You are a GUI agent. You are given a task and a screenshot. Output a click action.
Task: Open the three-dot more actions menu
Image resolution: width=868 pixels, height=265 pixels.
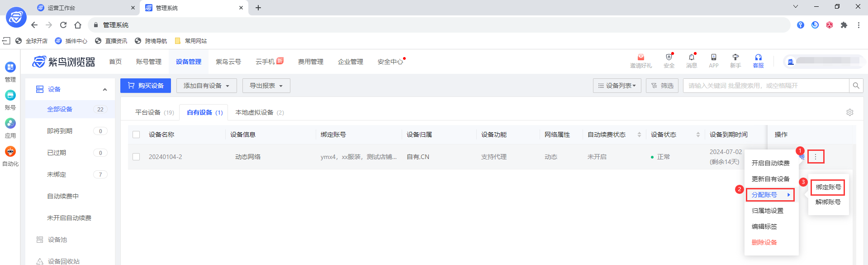816,157
